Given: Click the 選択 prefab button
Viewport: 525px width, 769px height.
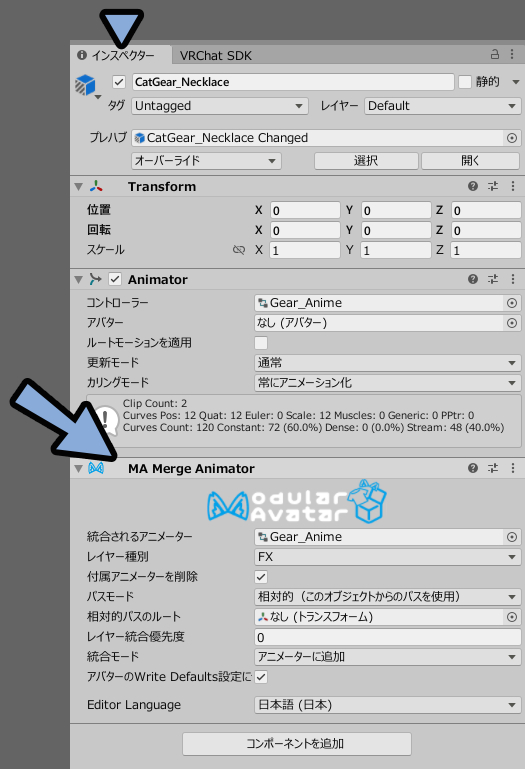Looking at the screenshot, I should pos(366,161).
